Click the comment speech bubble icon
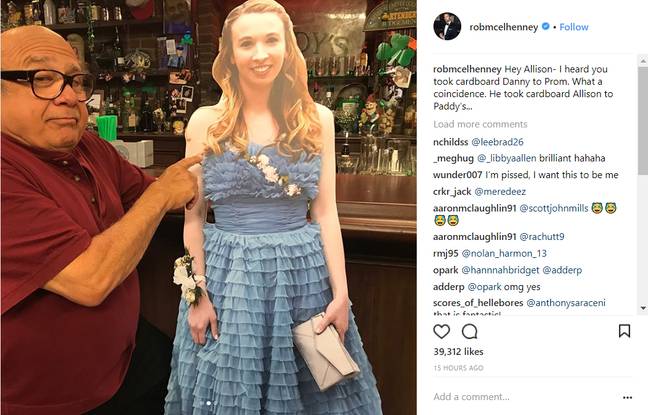The width and height of the screenshot is (648, 415). pos(470,331)
